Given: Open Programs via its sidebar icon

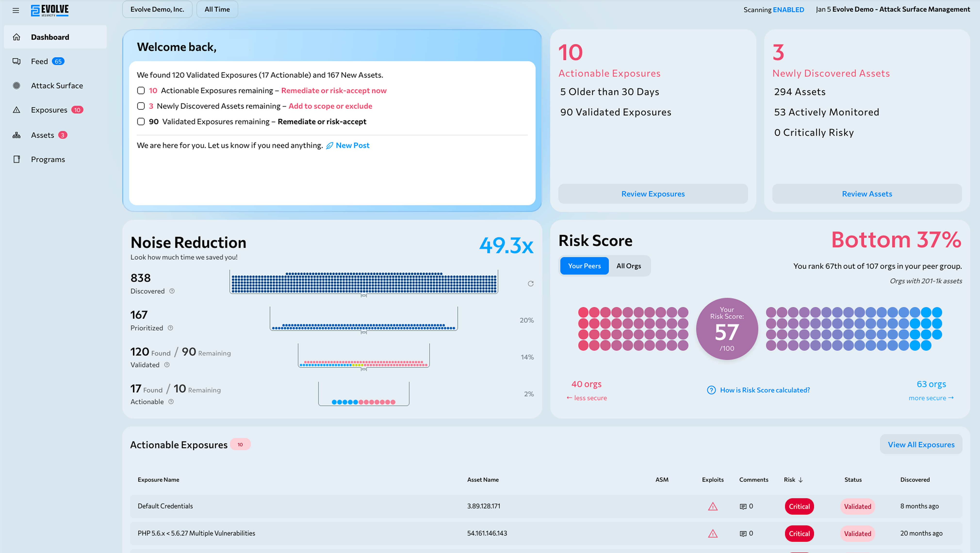Looking at the screenshot, I should (16, 159).
